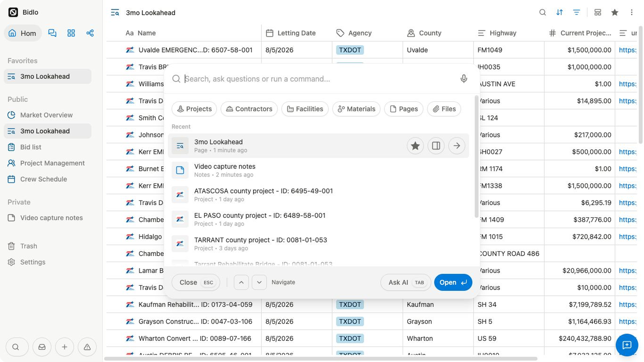Star the 3mo Lookahead recent result
This screenshot has height=362, width=644.
tap(415, 146)
